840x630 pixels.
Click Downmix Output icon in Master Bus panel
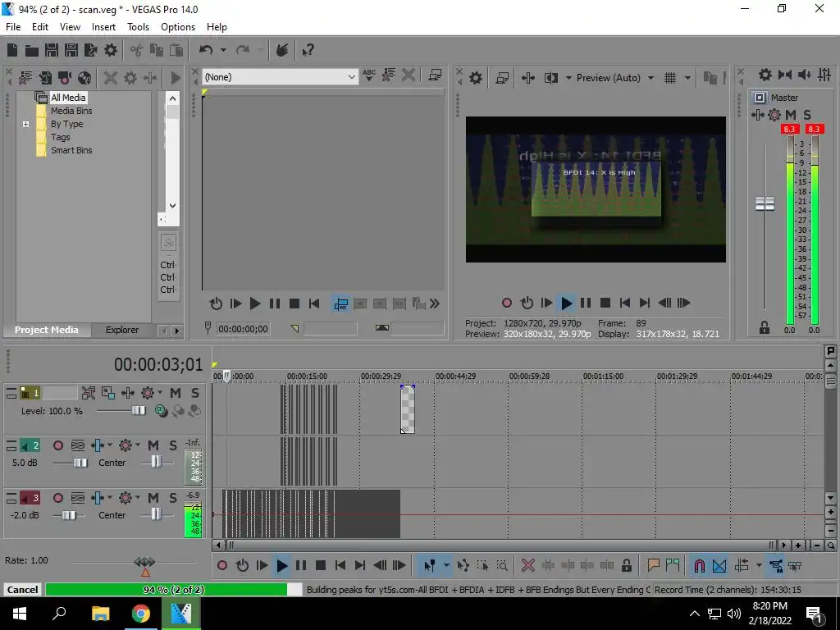point(785,75)
